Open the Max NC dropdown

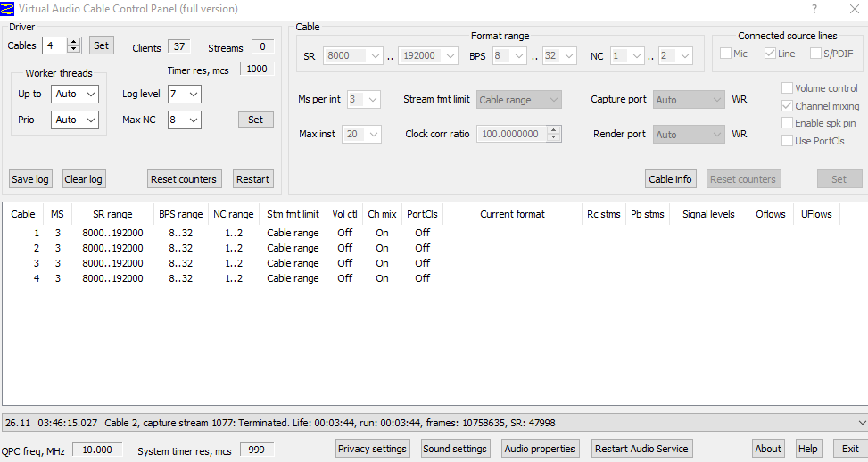tap(185, 120)
